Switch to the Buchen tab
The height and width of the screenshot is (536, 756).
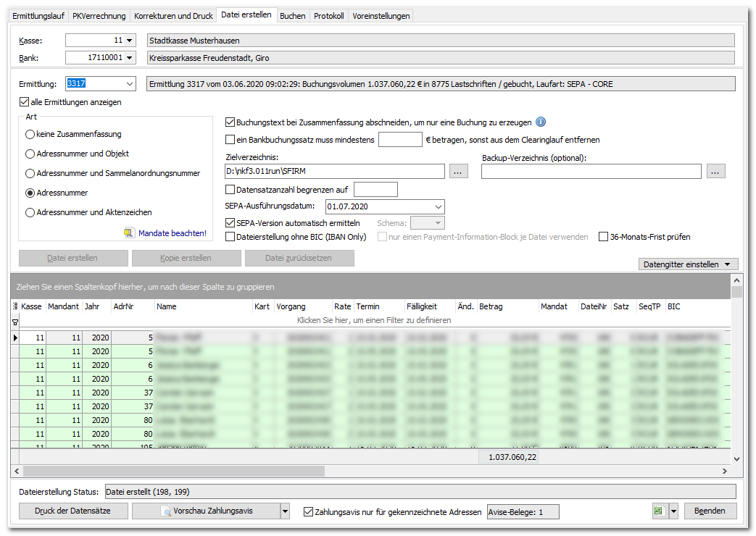pos(293,16)
